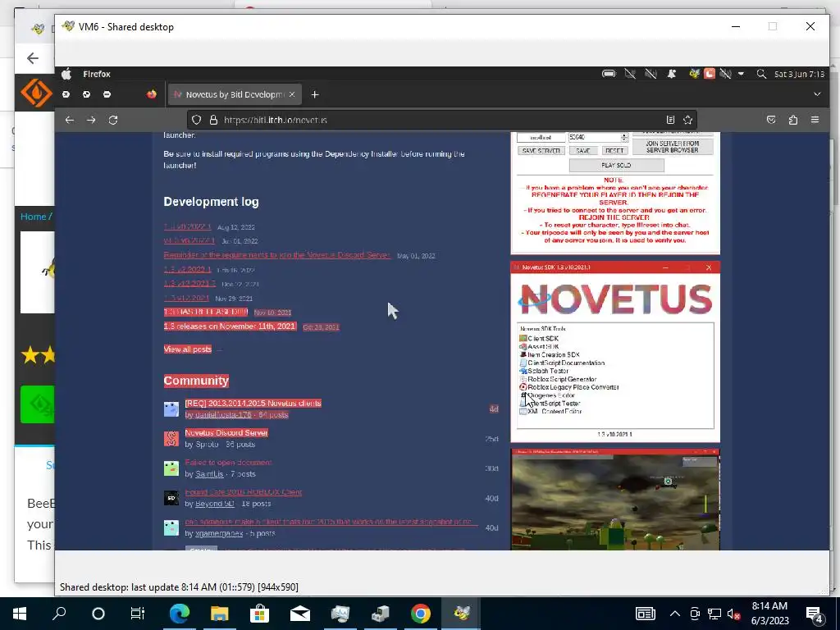
Task: Go back in Firefox
Action: 70,120
